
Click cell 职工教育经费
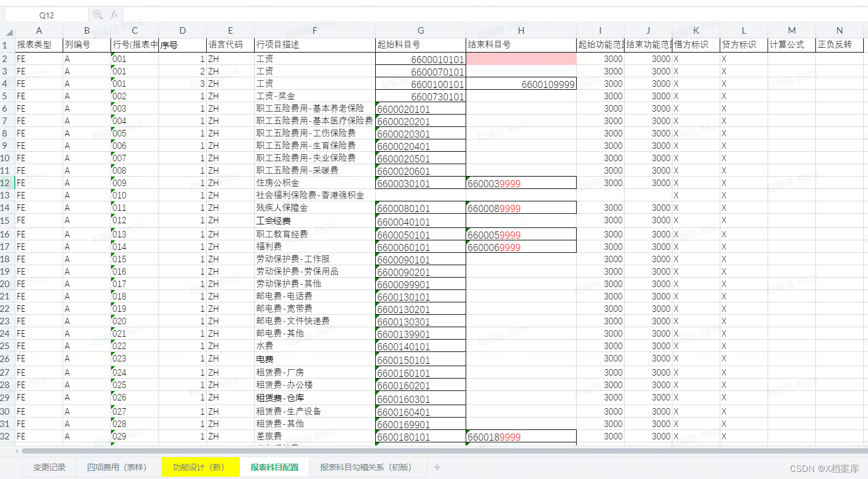pos(315,234)
